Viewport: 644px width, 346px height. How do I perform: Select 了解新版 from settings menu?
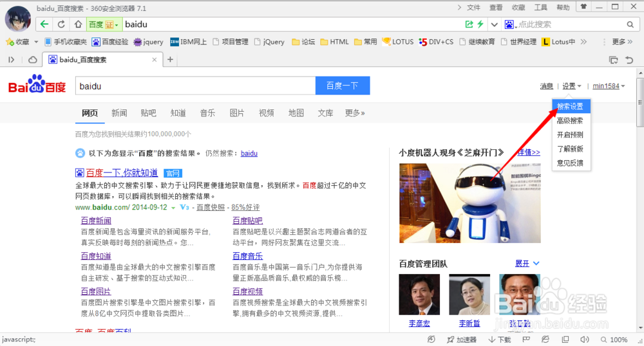571,149
